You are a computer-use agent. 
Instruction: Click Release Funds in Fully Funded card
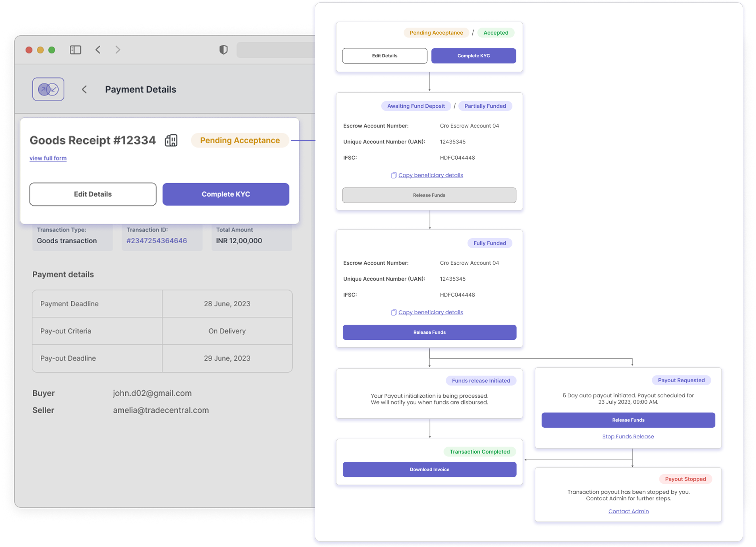[430, 333]
